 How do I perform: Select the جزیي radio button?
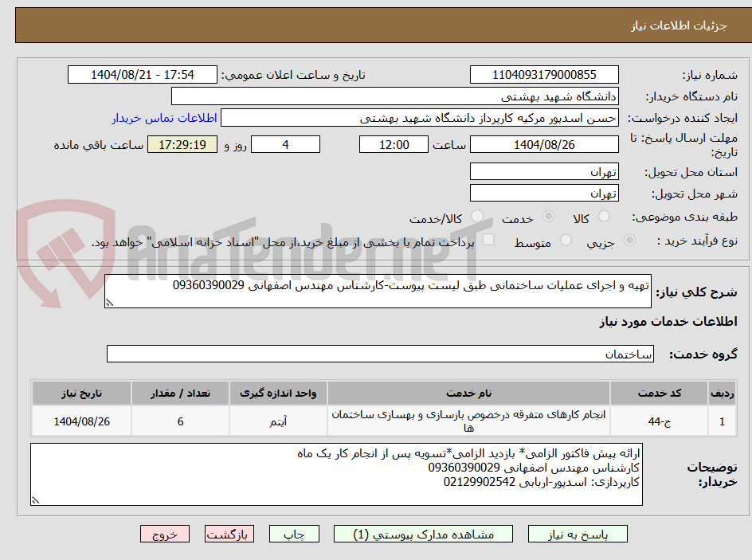click(x=630, y=240)
